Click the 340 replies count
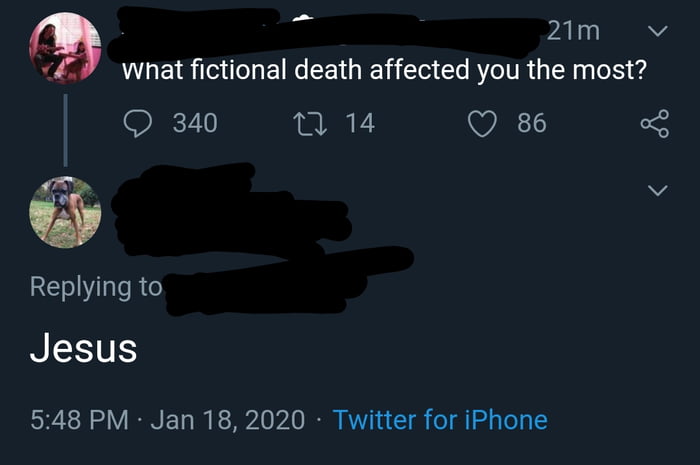Image resolution: width=700 pixels, height=465 pixels. [x=194, y=123]
